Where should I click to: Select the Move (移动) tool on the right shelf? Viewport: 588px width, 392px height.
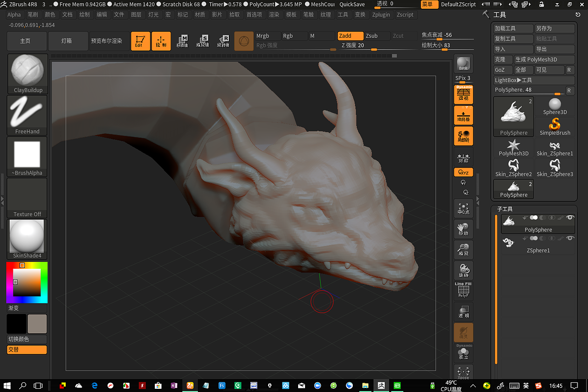coord(463,229)
